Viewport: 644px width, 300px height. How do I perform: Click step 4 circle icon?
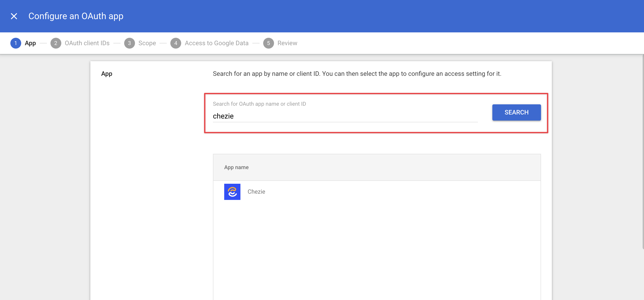point(176,43)
